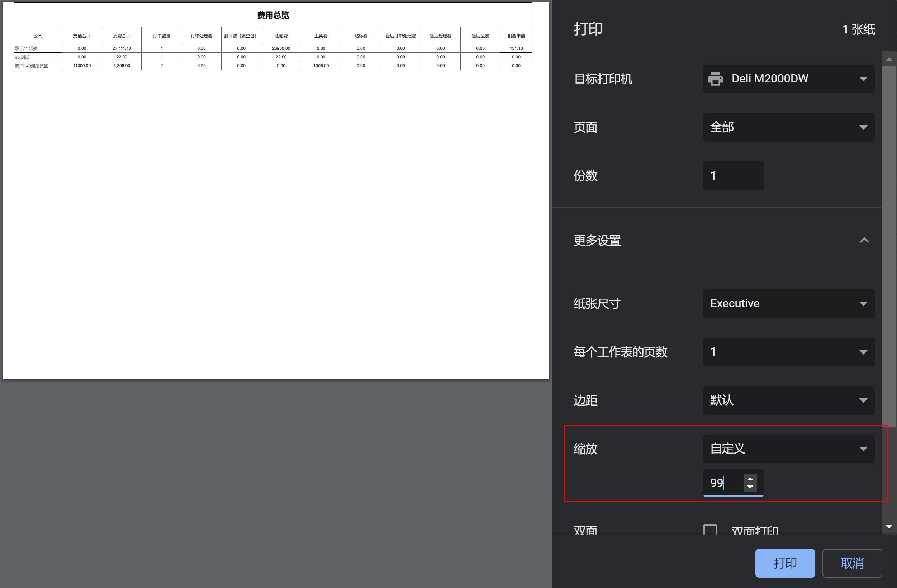Click the 订单处理费 column header
The height and width of the screenshot is (588, 897).
pos(201,36)
